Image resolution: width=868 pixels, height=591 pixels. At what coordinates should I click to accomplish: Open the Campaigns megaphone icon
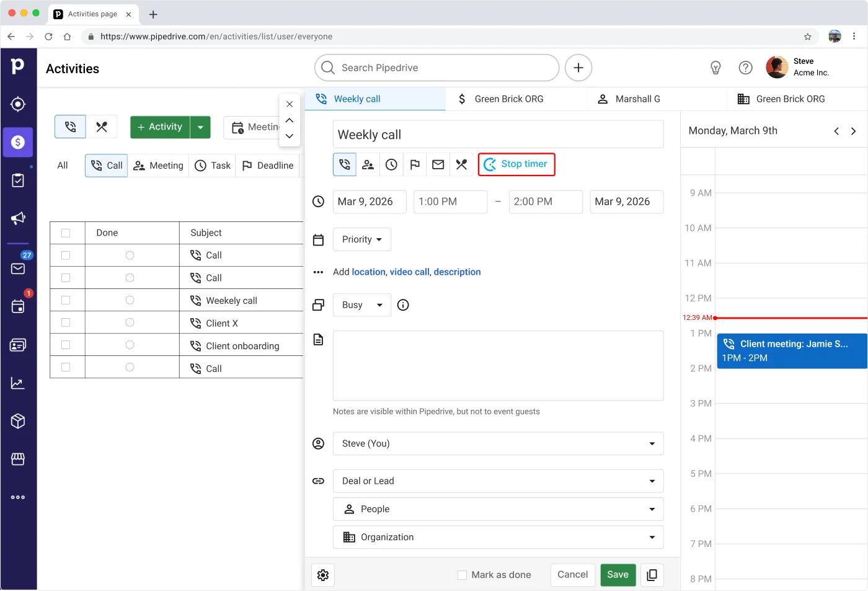[18, 218]
